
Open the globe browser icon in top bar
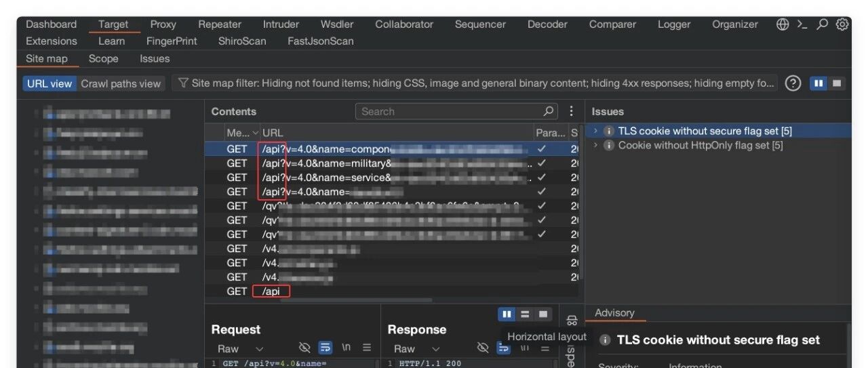pos(783,24)
